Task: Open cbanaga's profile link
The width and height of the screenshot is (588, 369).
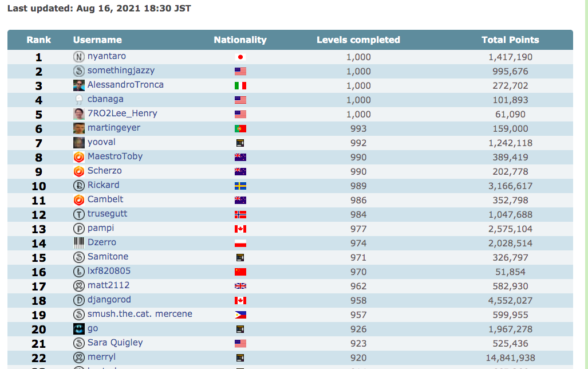Action: tap(105, 99)
